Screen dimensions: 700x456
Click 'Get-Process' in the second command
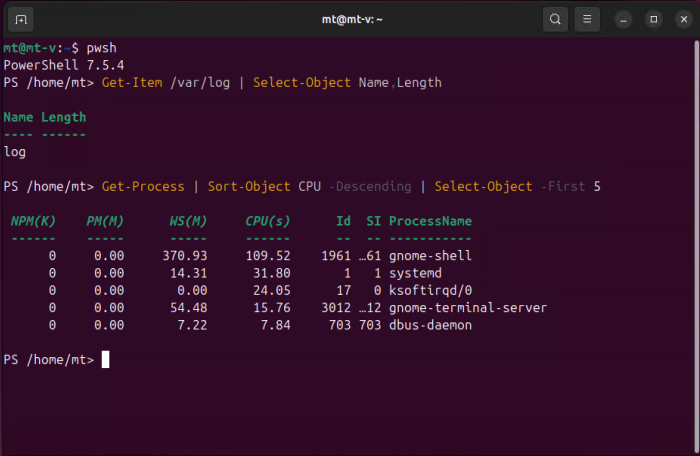(143, 187)
